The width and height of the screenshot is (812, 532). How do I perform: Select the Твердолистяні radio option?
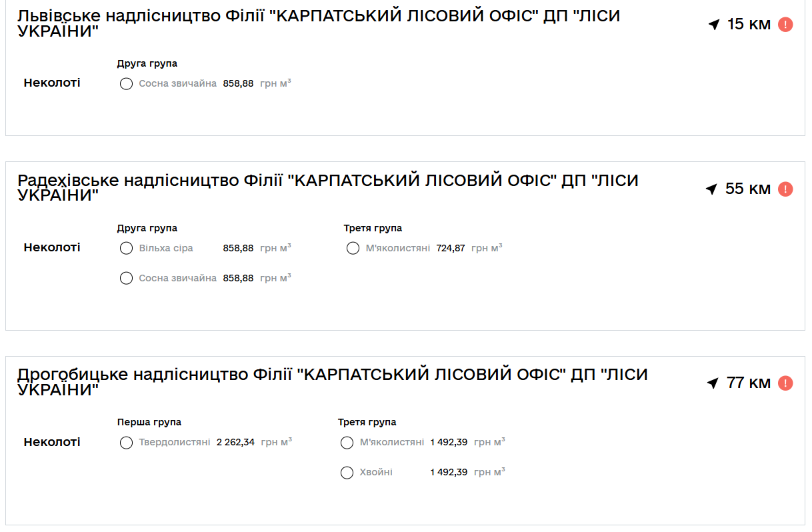(126, 443)
